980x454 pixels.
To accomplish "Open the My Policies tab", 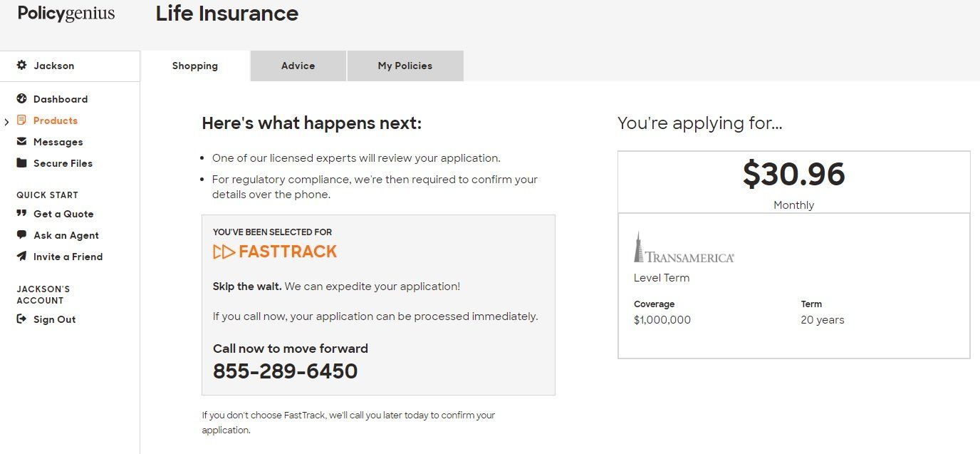I will coord(405,66).
